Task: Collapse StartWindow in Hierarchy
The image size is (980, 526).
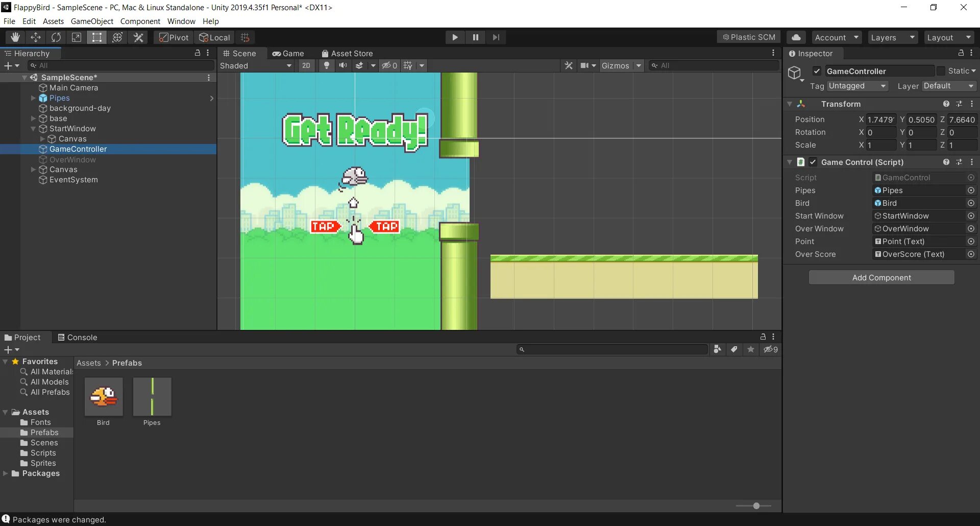Action: click(33, 129)
